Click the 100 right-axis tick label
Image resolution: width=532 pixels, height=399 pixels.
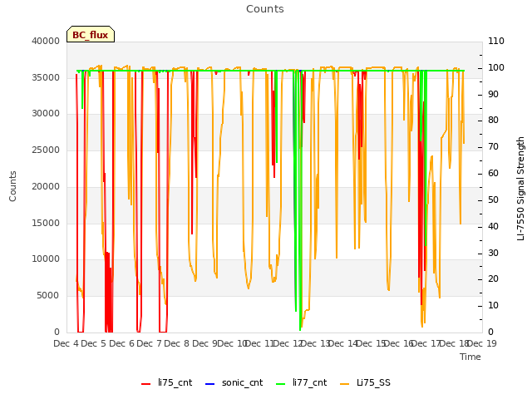496,67
